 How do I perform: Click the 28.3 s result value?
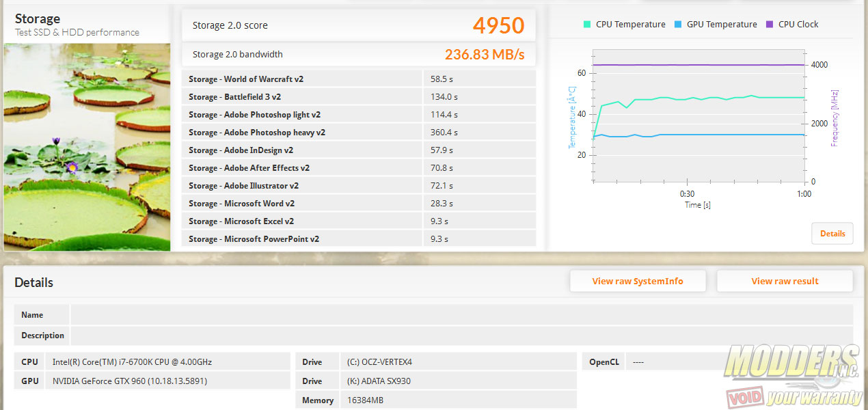coord(442,204)
